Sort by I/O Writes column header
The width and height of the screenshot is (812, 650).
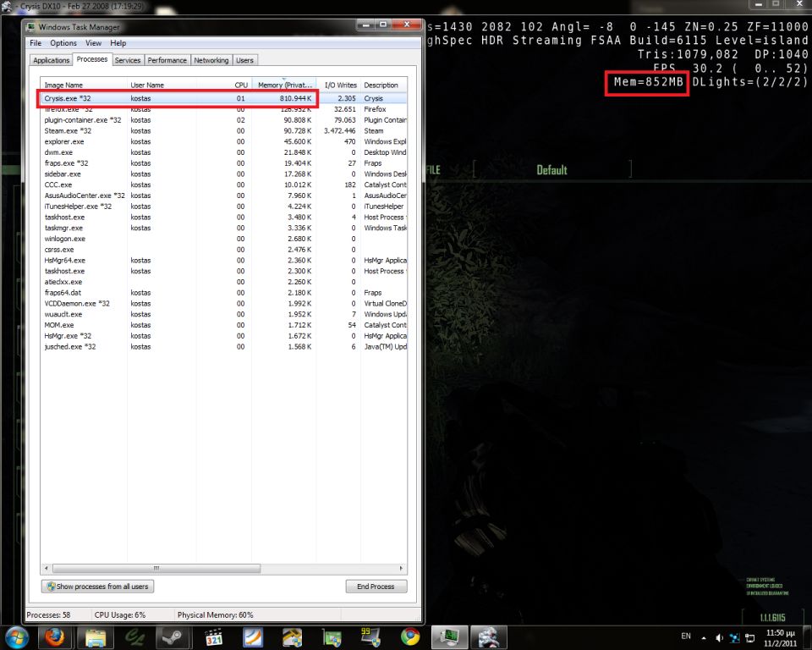(338, 85)
